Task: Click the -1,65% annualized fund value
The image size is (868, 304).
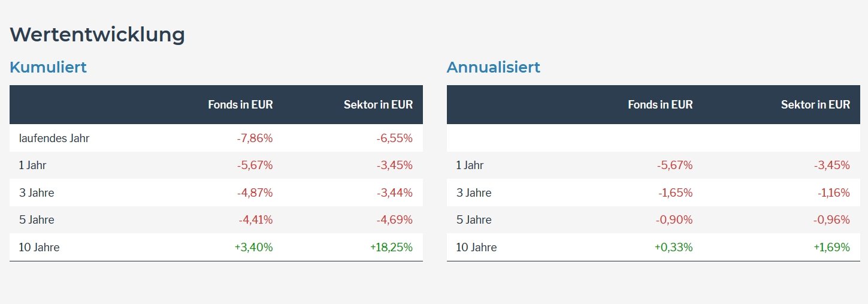Action: pos(675,193)
